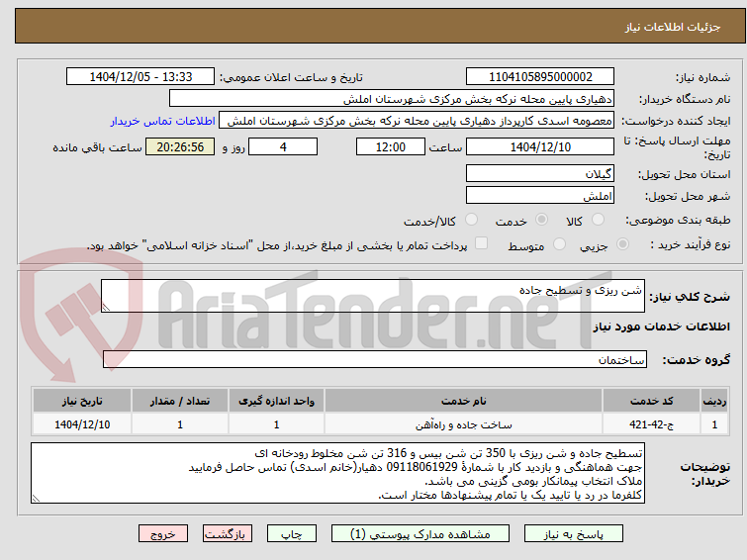This screenshot has width=747, height=560.
Task: Click the resize grip of توضیحات خریدار box
Action: (36, 498)
